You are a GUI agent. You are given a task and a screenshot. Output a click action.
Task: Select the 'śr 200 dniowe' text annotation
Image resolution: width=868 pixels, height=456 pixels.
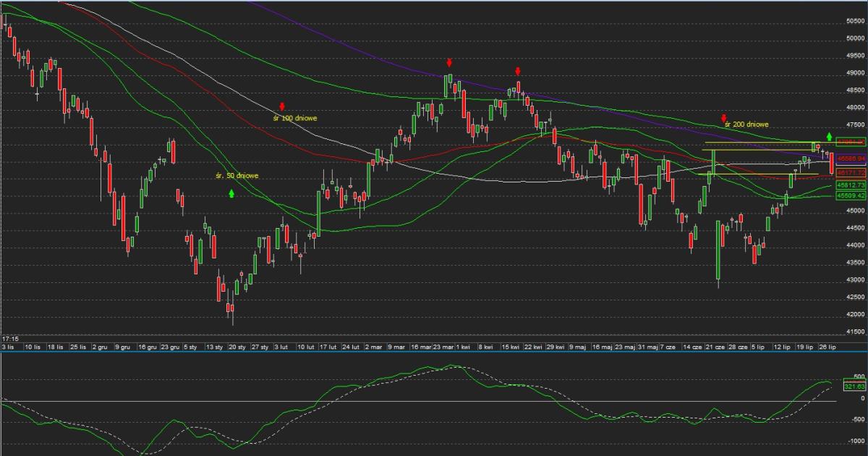747,125
